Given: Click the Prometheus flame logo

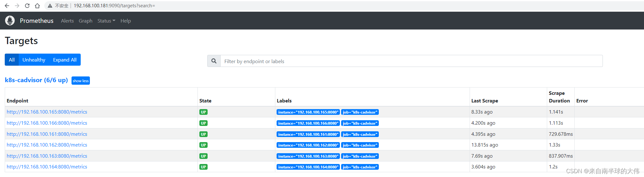Looking at the screenshot, I should pyautogui.click(x=10, y=21).
